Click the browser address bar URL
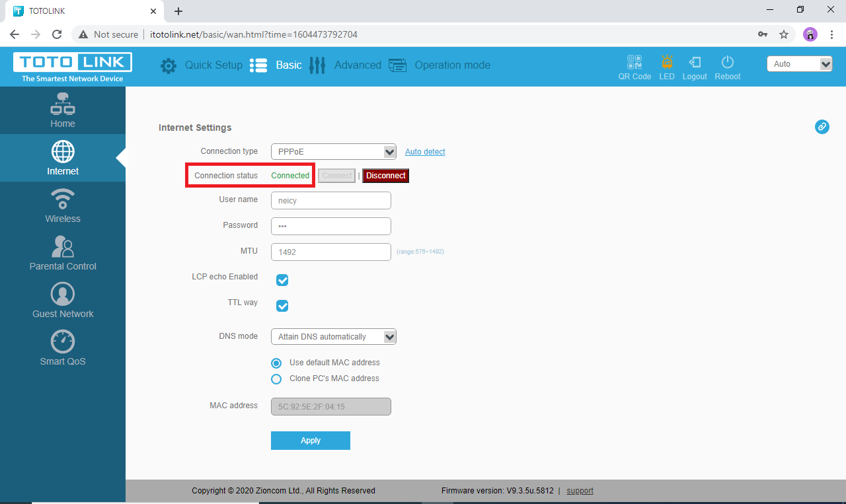Viewport: 846px width, 504px height. coord(254,34)
